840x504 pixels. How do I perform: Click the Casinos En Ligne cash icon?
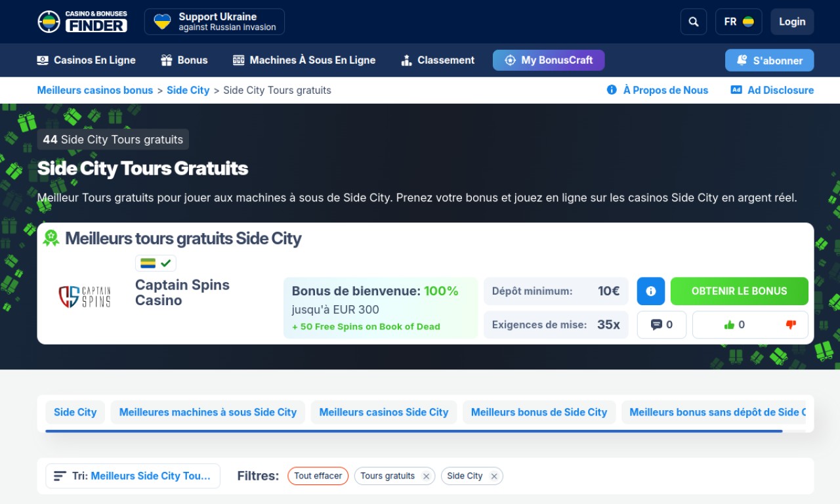43,60
